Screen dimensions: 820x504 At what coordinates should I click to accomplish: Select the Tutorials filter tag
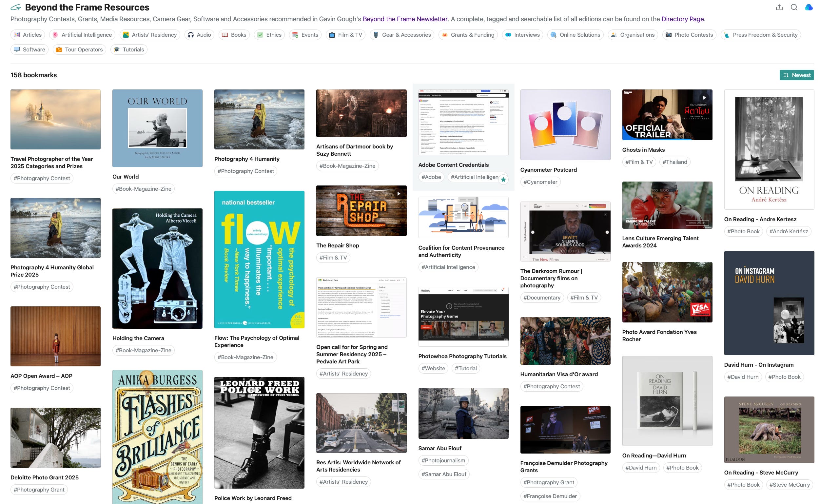(x=129, y=49)
